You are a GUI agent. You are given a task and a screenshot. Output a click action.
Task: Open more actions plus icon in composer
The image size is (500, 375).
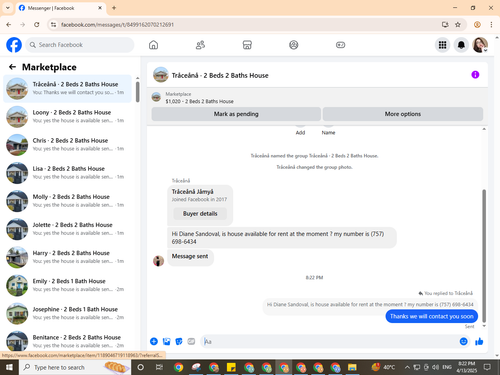[154, 341]
